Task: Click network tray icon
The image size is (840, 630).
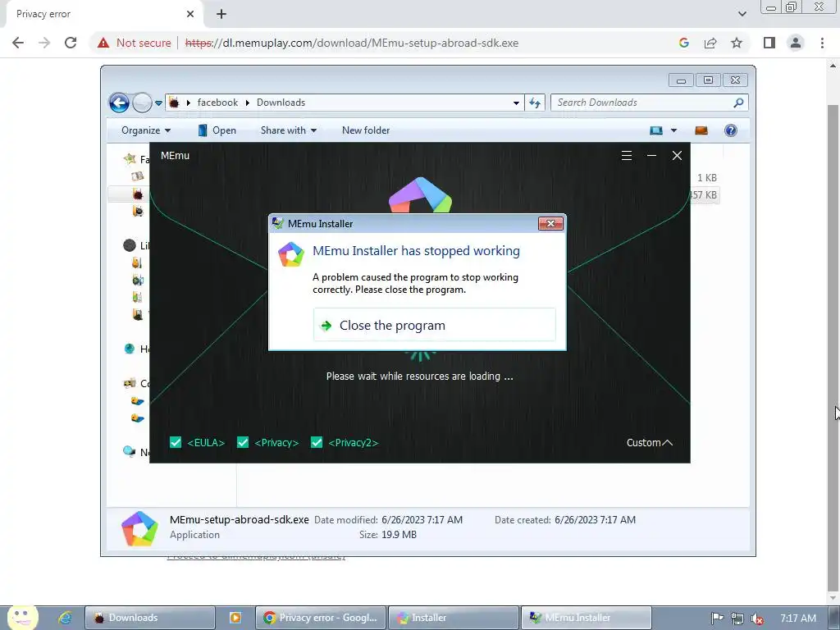Action: click(x=737, y=619)
